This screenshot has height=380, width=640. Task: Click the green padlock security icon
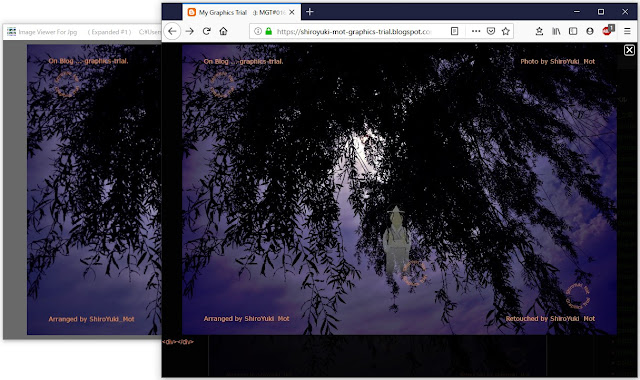(269, 31)
